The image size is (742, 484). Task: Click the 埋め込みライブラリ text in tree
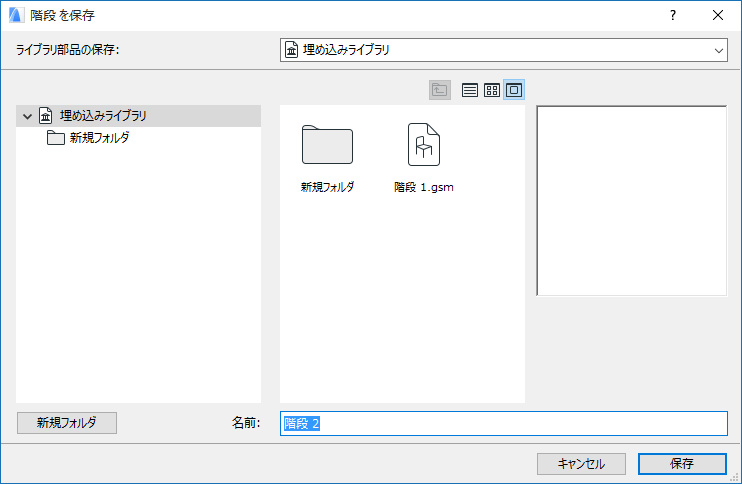click(103, 115)
